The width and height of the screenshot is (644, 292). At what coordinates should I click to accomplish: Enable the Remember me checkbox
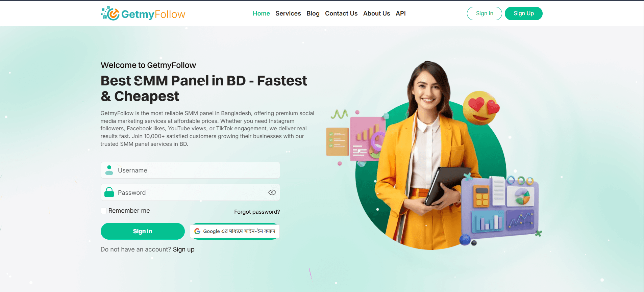[104, 211]
